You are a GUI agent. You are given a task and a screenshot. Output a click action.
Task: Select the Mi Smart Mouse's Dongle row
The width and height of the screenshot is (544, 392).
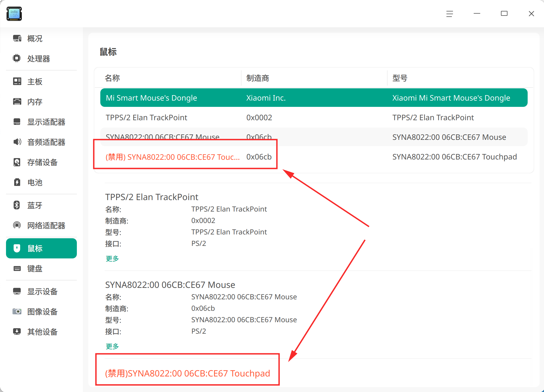tap(314, 98)
